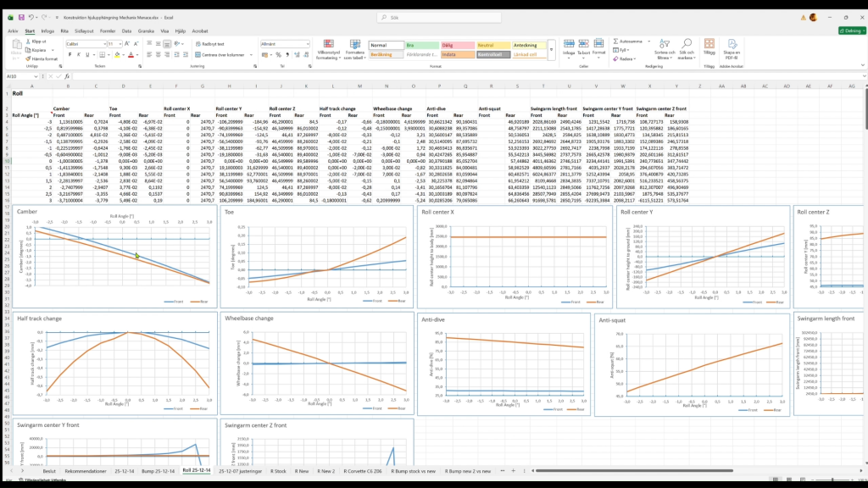Switch to the Rekommendationer sheet tab
Image resolution: width=868 pixels, height=488 pixels.
[x=86, y=470]
